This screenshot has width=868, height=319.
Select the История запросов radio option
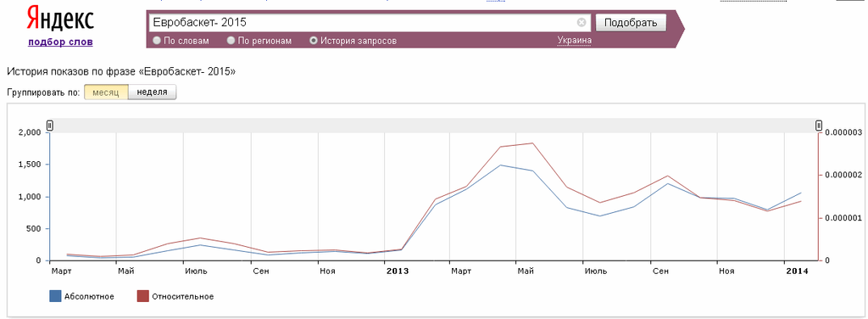(314, 41)
